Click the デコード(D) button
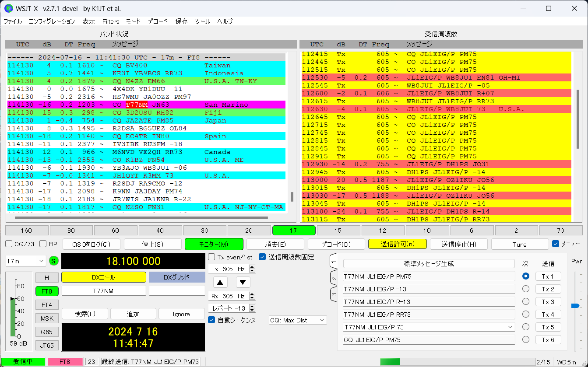Screen dimensions: 588x367 point(337,244)
